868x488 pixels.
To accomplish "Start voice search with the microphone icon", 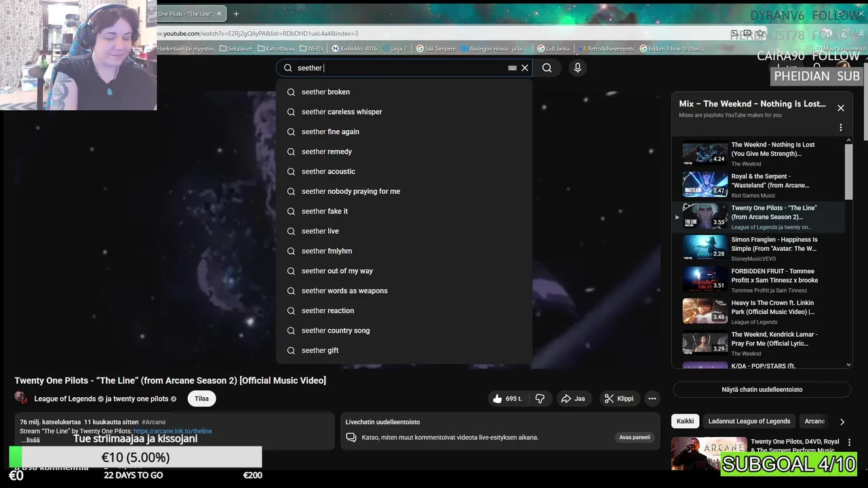I will pyautogui.click(x=578, y=68).
